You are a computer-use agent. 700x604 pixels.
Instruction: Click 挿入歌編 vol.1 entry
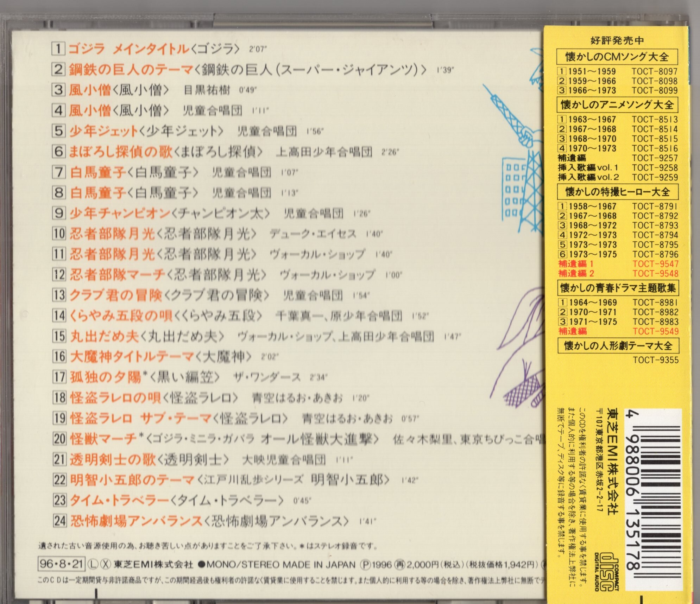pyautogui.click(x=588, y=168)
